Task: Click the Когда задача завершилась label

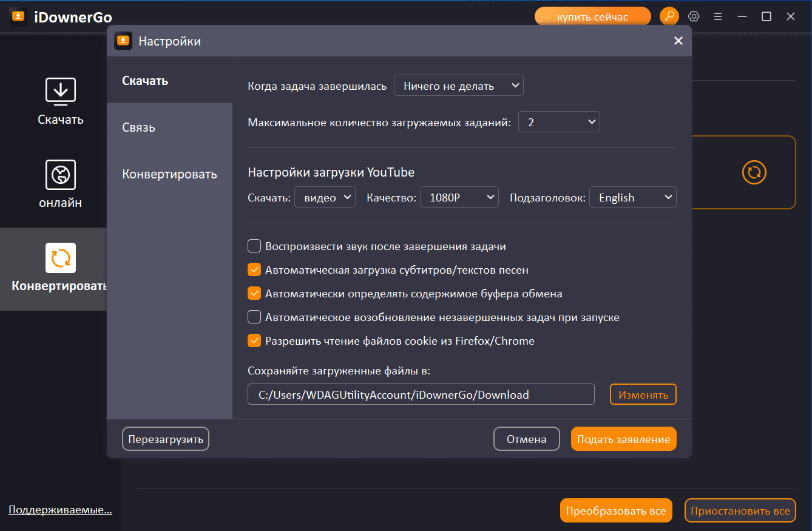Action: tap(317, 86)
